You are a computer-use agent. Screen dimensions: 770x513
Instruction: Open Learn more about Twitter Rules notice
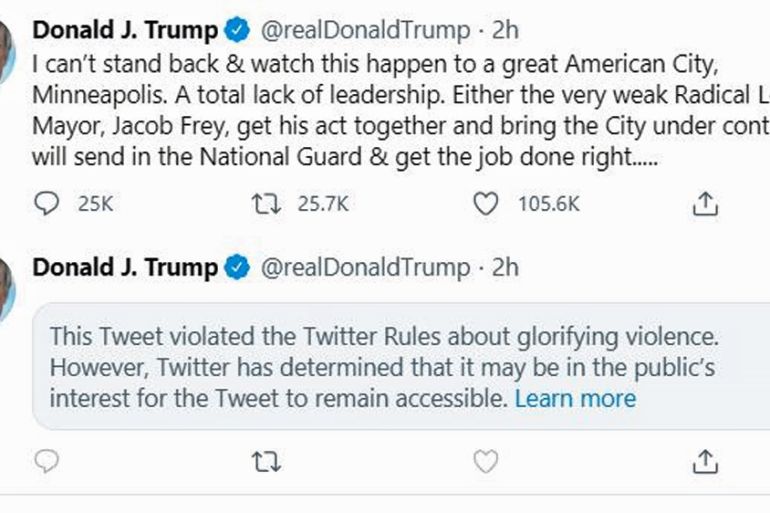click(x=575, y=398)
